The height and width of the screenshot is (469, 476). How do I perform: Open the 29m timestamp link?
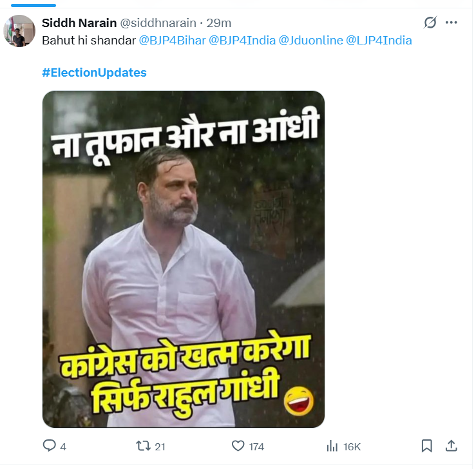218,23
